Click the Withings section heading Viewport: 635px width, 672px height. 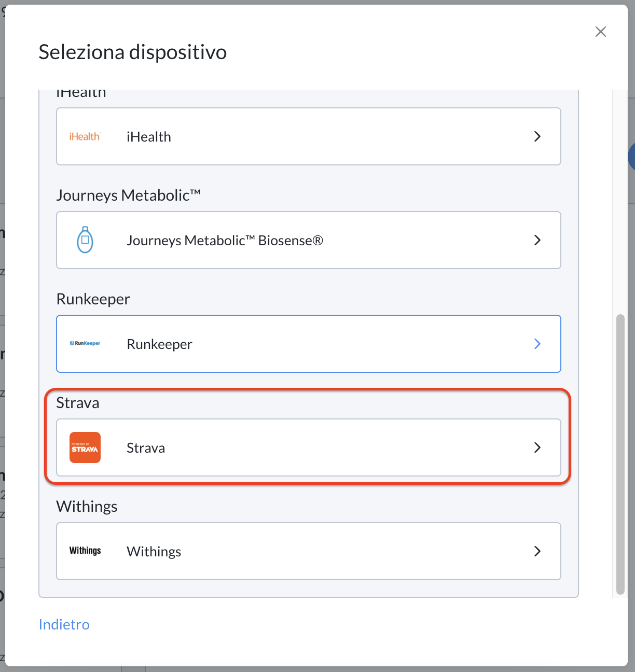pyautogui.click(x=87, y=507)
